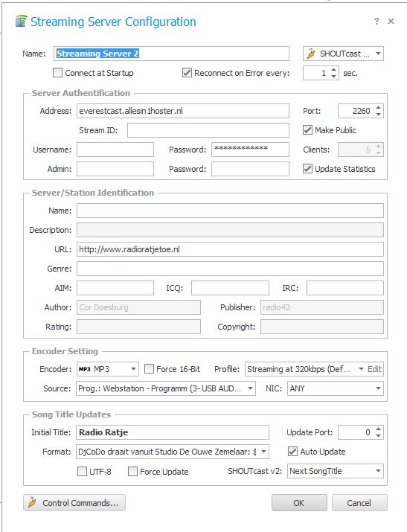Click the OK button
407x532 pixels.
click(x=299, y=502)
